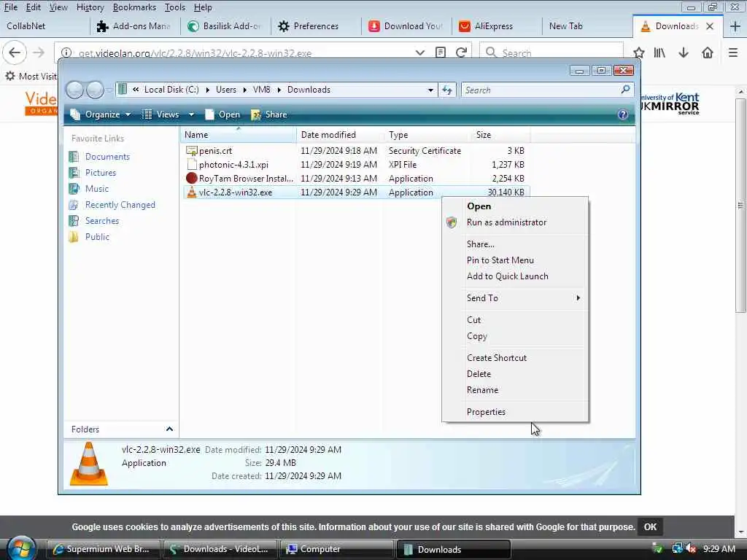Viewport: 747px width, 560px height.
Task: Choose Create Shortcut in context menu
Action: coord(516,357)
